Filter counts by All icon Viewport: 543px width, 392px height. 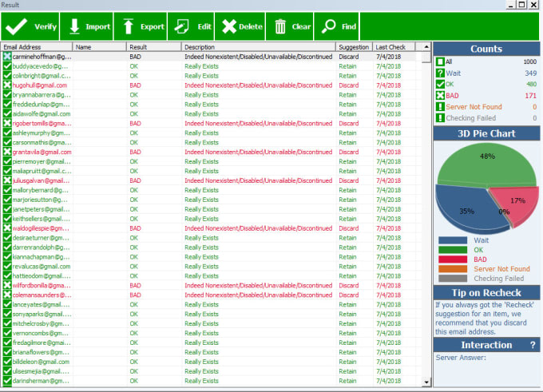[x=440, y=61]
